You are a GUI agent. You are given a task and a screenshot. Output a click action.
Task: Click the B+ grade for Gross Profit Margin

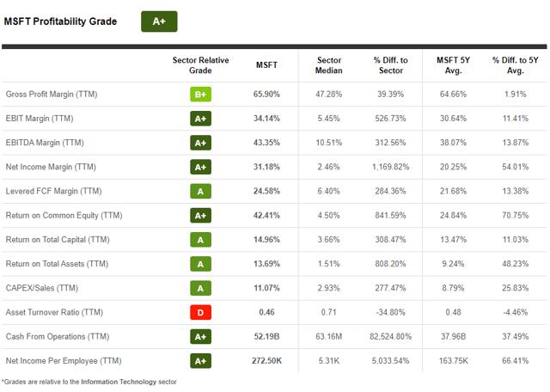(x=200, y=93)
